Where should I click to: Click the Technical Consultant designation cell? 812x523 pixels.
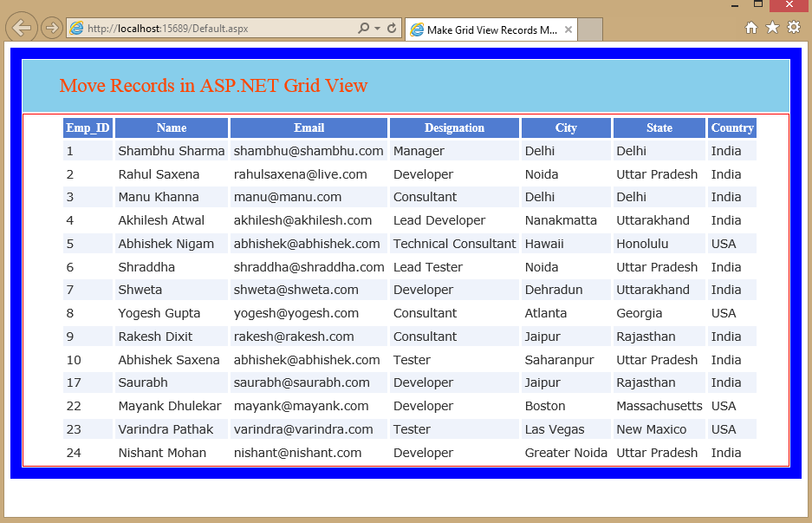tap(454, 244)
